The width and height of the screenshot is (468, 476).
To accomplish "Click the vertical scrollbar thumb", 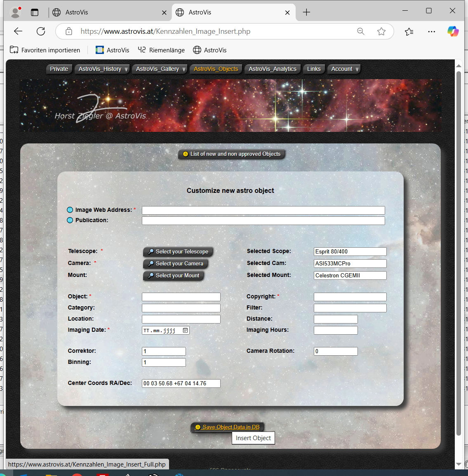I will click(459, 253).
